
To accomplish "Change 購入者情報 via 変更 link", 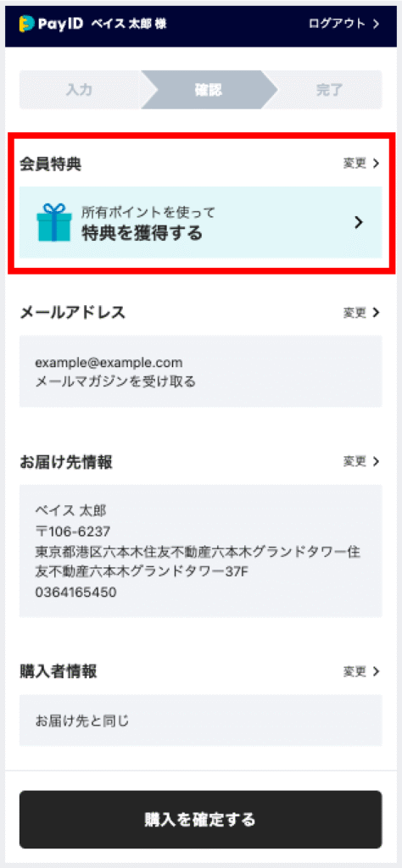I will tap(361, 672).
